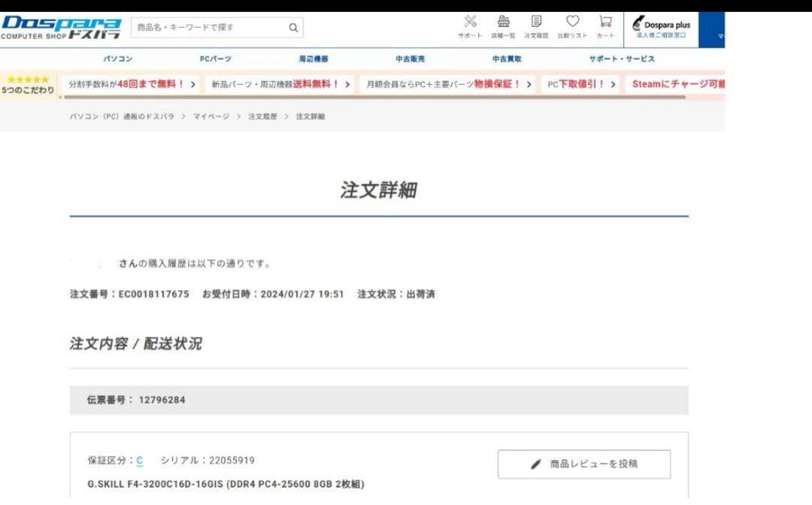Image resolution: width=812 pixels, height=505 pixels.
Task: Open the サポート support icon
Action: click(x=470, y=26)
